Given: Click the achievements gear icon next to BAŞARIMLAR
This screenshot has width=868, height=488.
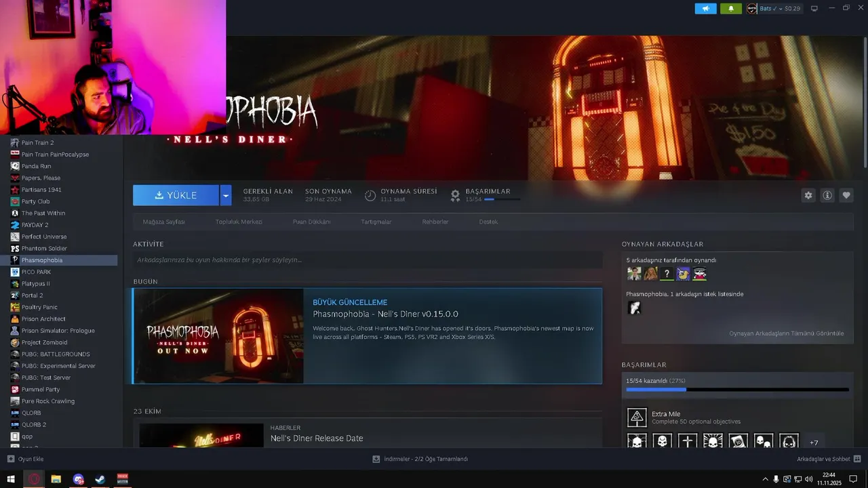Looking at the screenshot, I should [x=456, y=195].
